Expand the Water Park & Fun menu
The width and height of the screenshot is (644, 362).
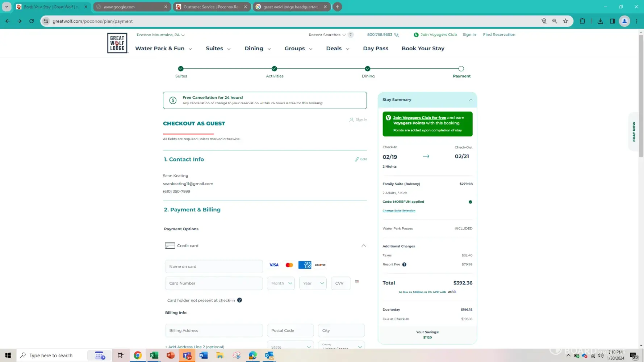(x=163, y=49)
